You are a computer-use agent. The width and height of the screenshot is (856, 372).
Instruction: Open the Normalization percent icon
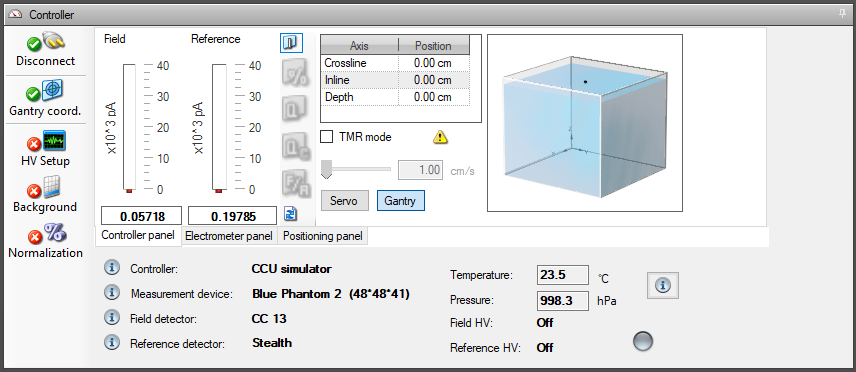click(x=55, y=233)
